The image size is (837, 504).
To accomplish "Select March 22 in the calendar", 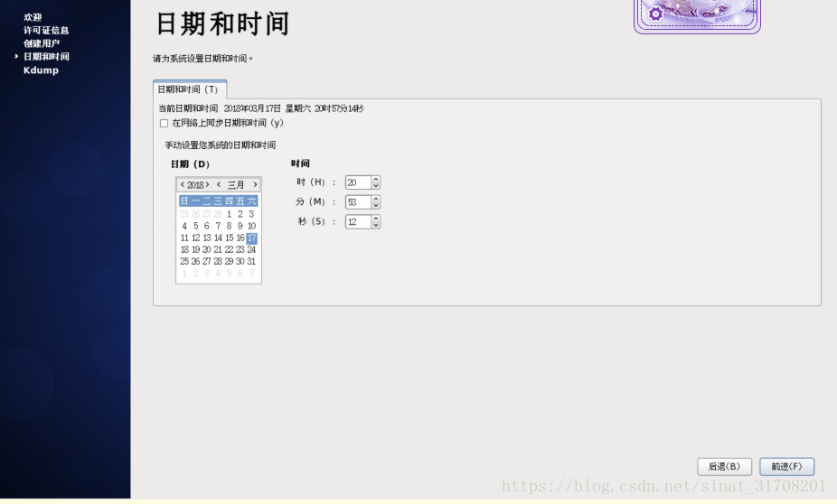I will (x=229, y=249).
